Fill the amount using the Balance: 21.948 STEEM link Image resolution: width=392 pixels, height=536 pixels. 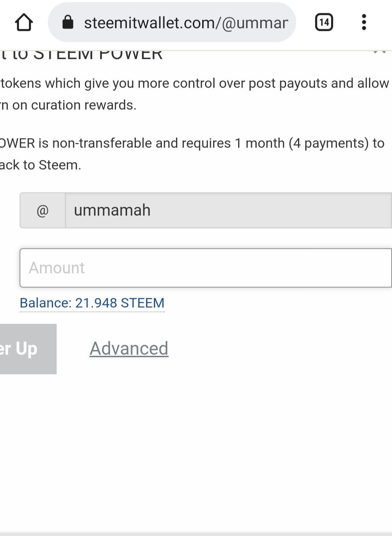(92, 303)
